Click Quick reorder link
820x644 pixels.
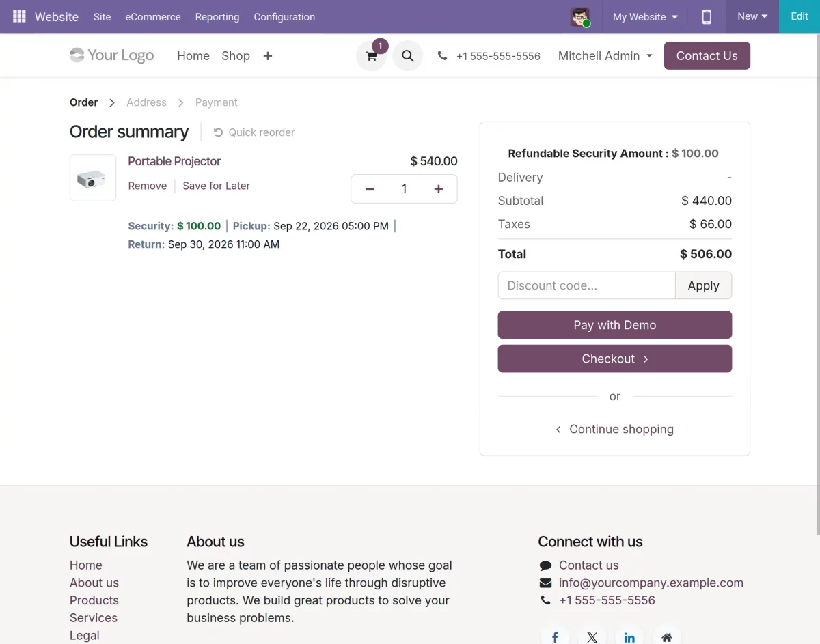tap(254, 132)
